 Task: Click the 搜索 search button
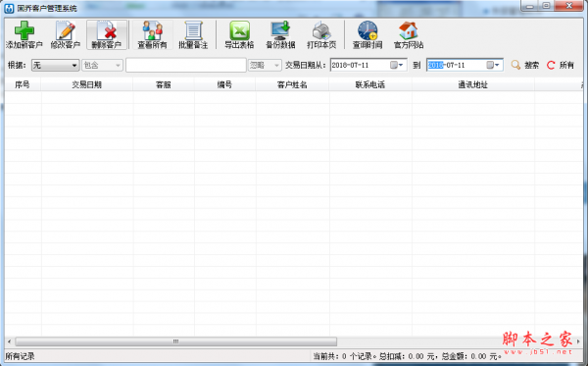coord(525,66)
